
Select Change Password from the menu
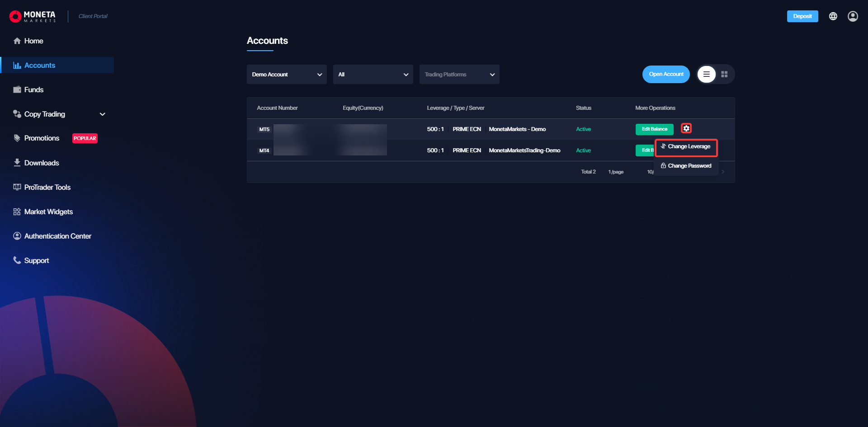tap(686, 166)
